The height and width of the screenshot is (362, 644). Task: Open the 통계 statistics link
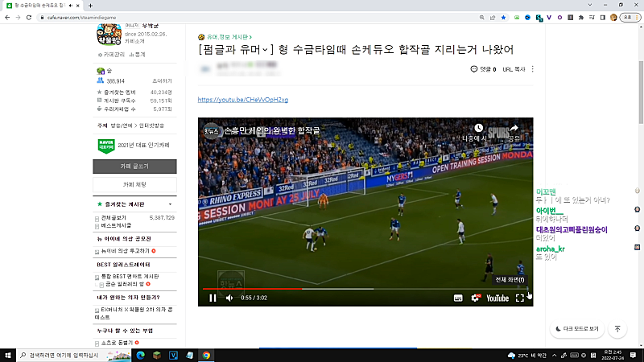pos(138,55)
